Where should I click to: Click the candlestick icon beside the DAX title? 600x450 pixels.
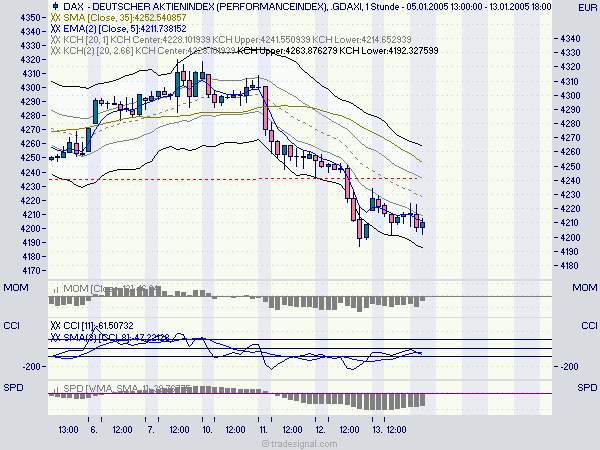tap(55, 6)
